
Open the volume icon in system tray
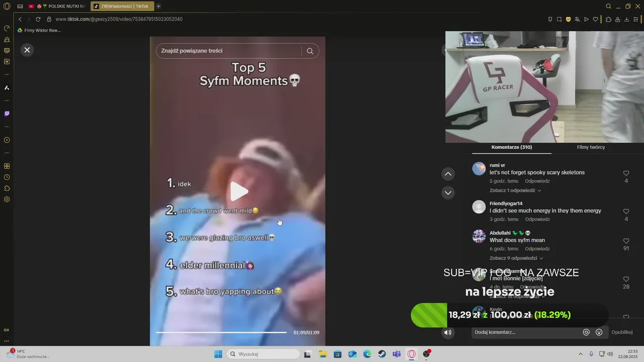pos(610,354)
